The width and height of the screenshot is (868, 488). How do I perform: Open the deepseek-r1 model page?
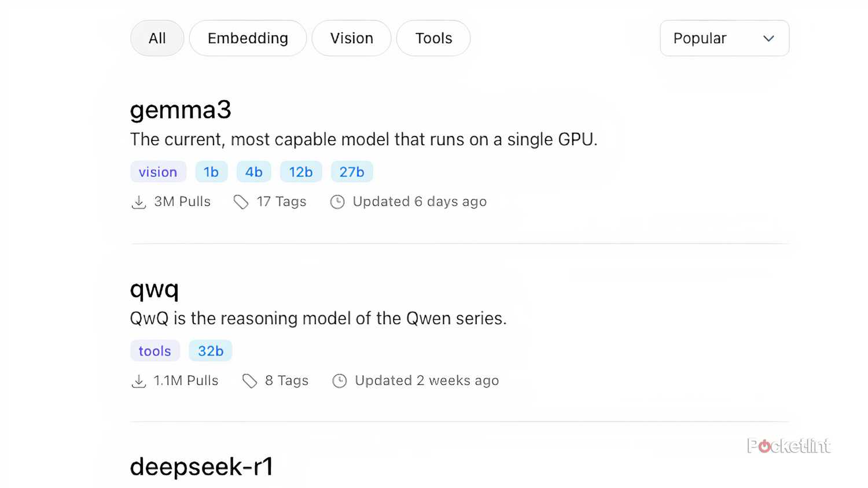[202, 467]
